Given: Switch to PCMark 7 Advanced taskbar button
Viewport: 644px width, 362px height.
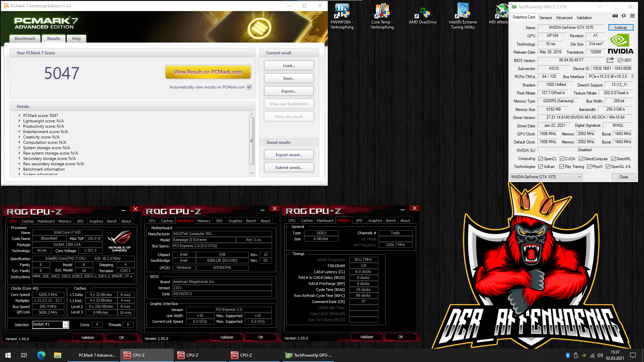Looking at the screenshot, I should (93, 355).
